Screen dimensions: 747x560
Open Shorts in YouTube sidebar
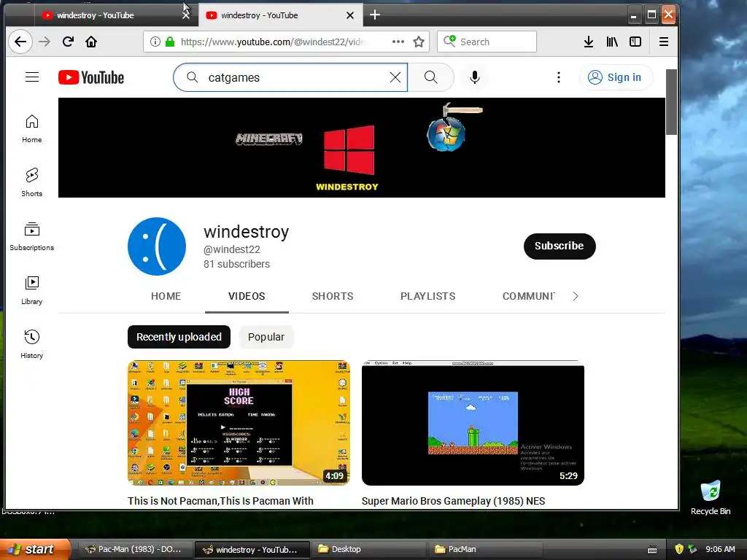click(32, 182)
